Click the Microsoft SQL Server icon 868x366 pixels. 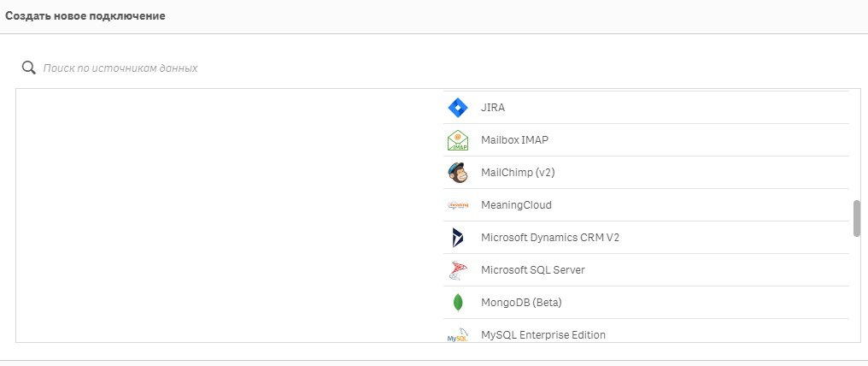[x=458, y=270]
